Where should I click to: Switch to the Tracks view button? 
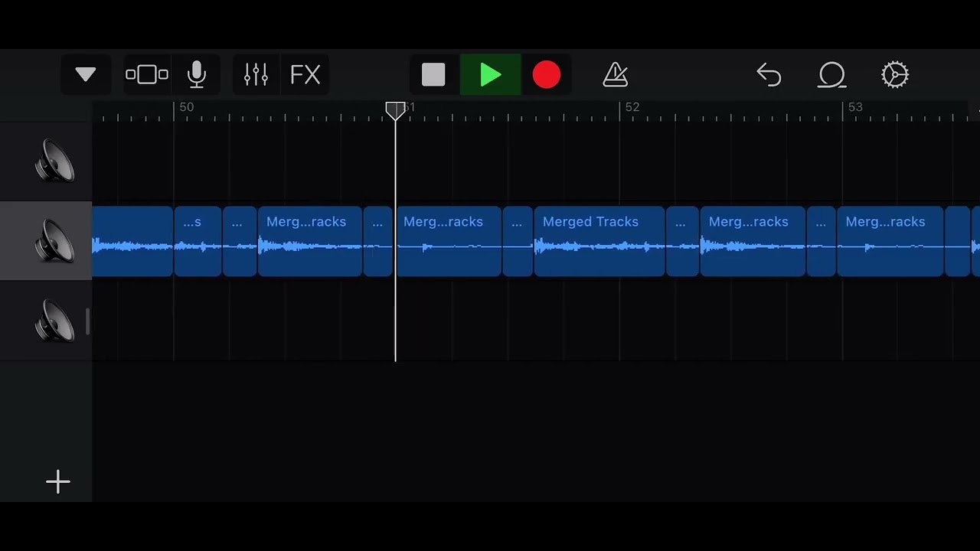point(146,75)
